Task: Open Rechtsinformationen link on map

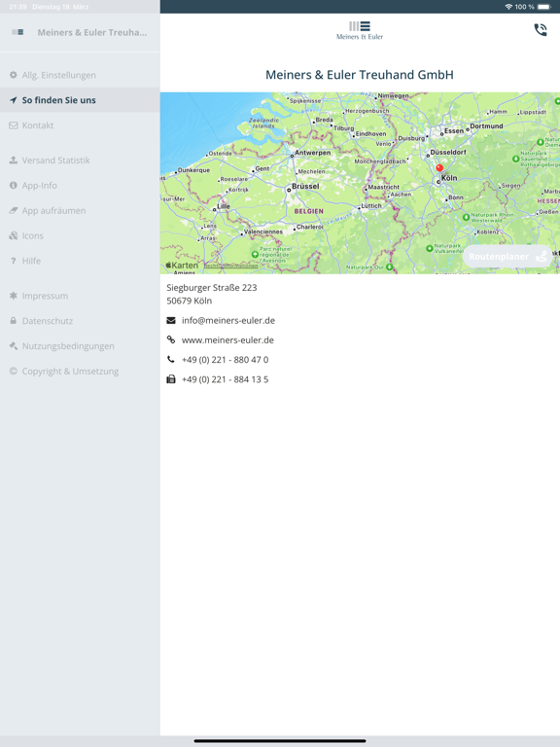Action: point(231,266)
